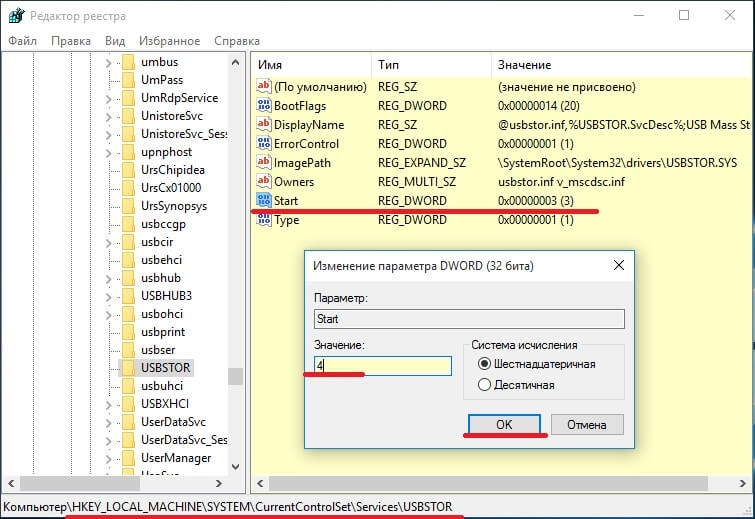Expand the UnistoreSvc tree node

tap(109, 116)
